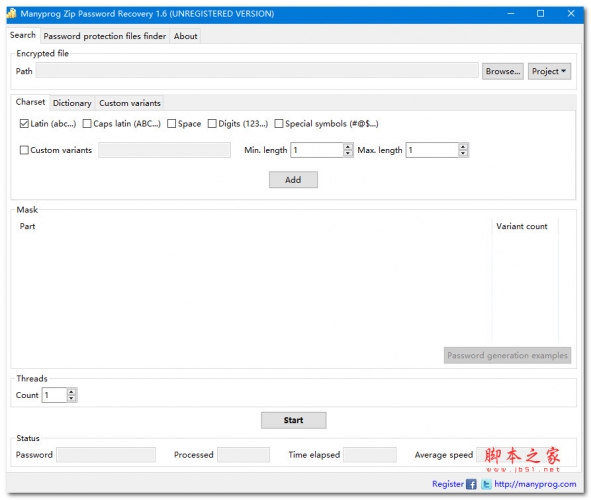Maximize the Zip Password Recovery window
Viewport: 591px width, 500px height.
[x=540, y=14]
